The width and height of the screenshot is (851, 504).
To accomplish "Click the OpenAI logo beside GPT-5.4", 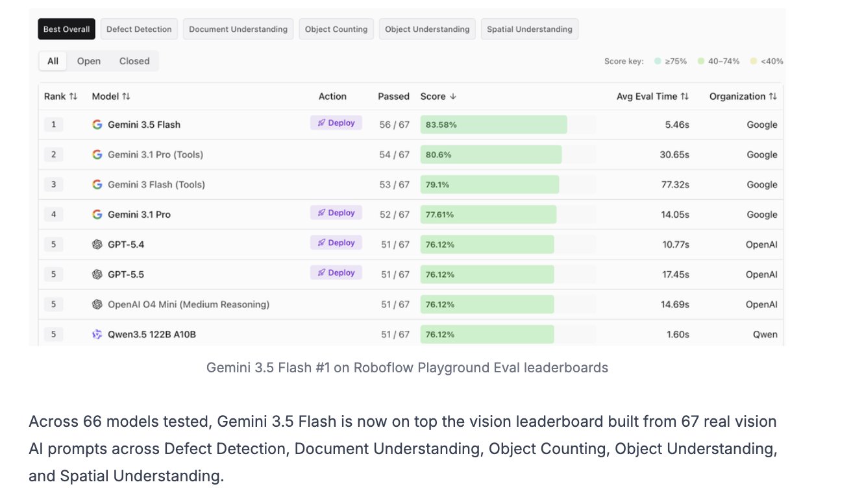I will 97,245.
